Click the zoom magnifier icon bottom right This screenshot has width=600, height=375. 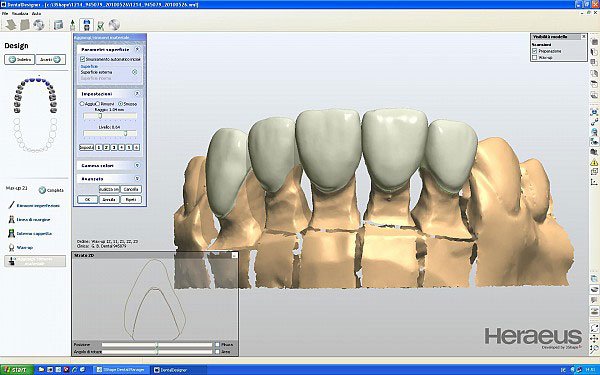tap(594, 349)
